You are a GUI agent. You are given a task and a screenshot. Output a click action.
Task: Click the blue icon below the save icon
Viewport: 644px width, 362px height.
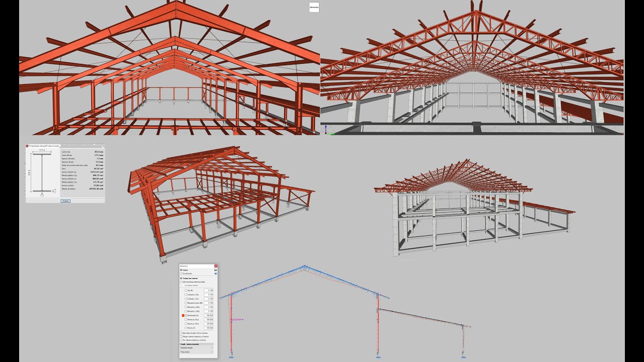click(216, 274)
